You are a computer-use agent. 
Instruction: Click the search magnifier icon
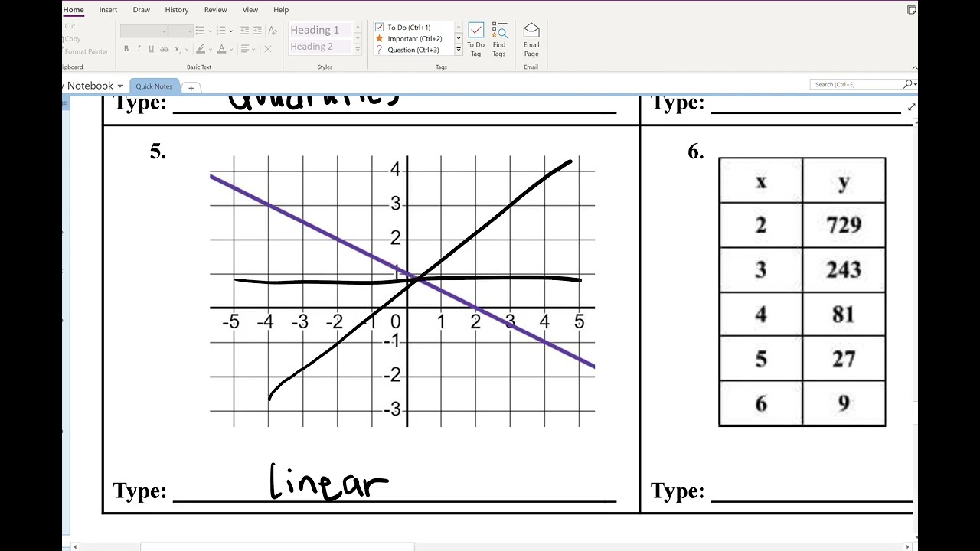pos(908,84)
